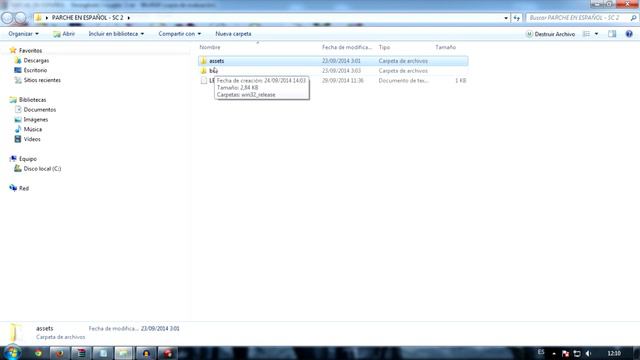Select the assets folder name

point(217,61)
